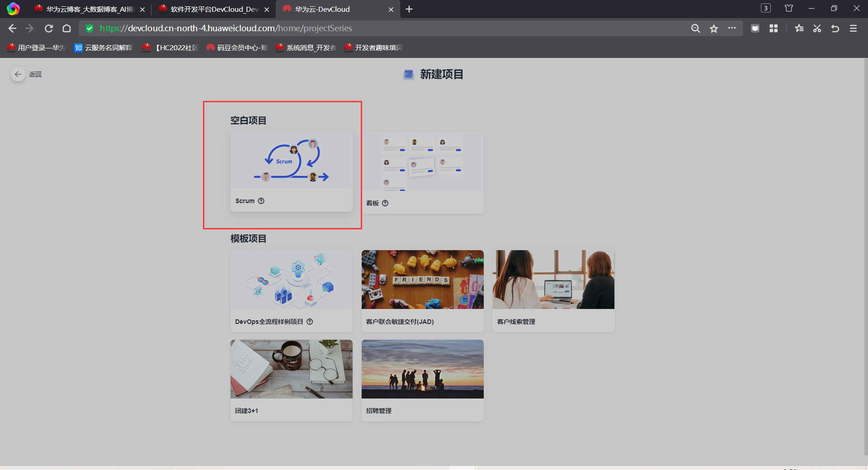This screenshot has width=868, height=470.
Task: Click the magnifier search icon in address bar
Action: point(696,28)
